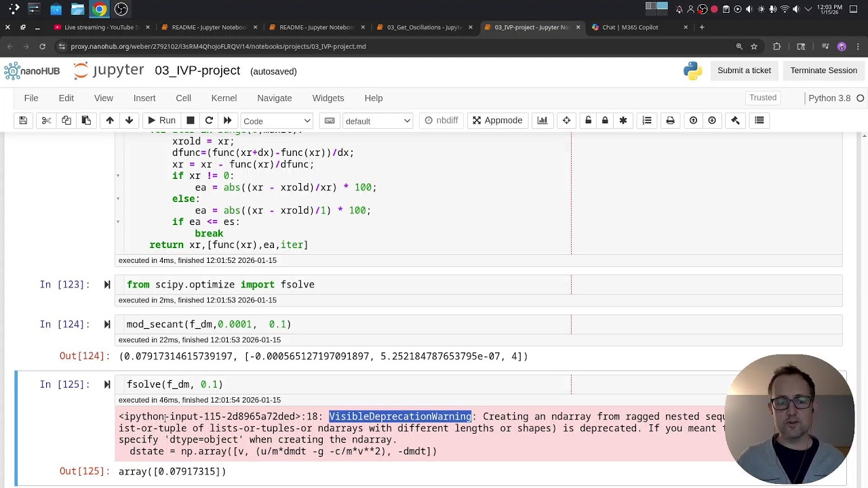Collapse code fold arrow beside 'else:' line
The image size is (868, 488).
[118, 199]
